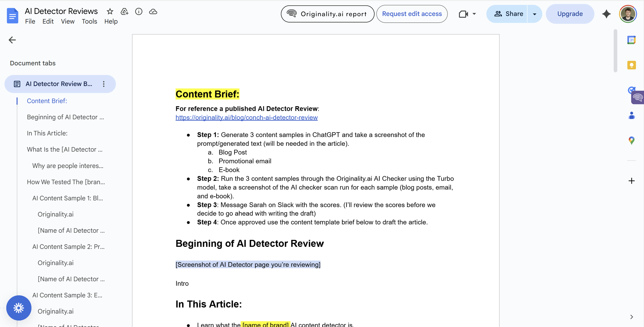
Task: Close the document tabs panel with back arrow
Action: click(x=12, y=40)
